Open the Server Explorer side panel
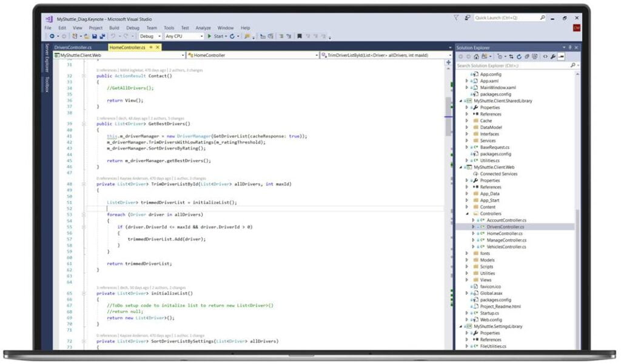The image size is (621, 364). 47,58
